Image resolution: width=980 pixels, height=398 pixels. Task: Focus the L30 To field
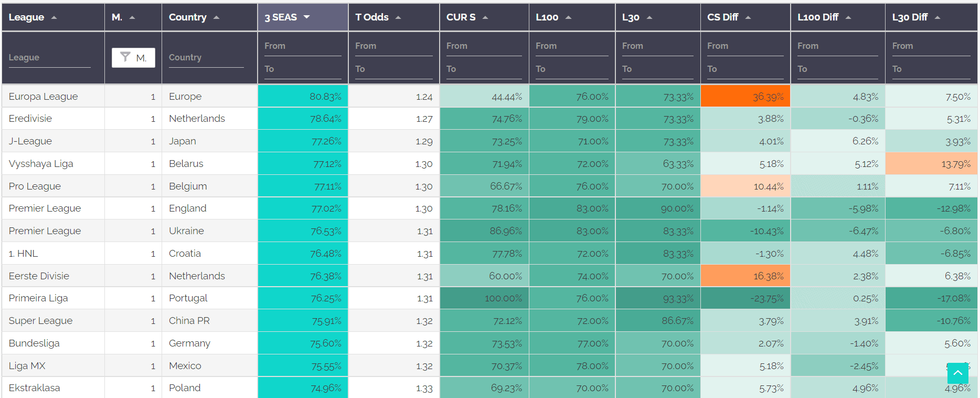click(658, 69)
